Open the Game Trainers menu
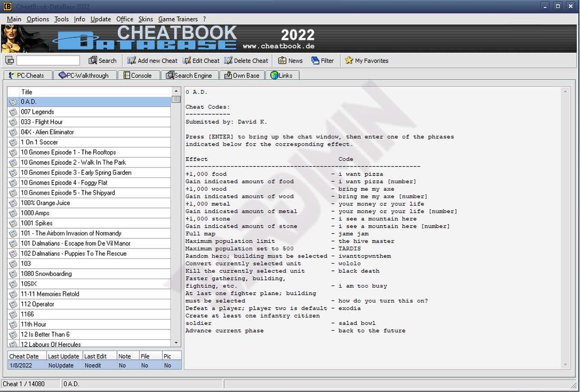This screenshot has width=580, height=392. (178, 19)
